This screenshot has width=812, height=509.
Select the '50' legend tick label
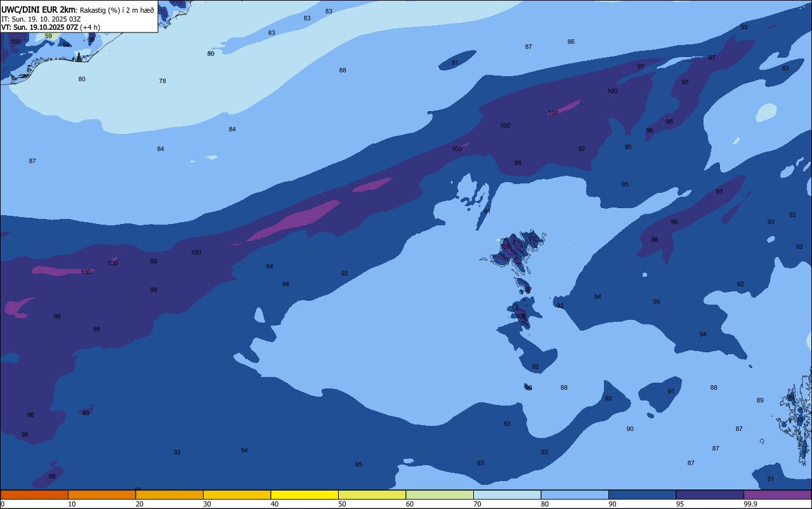tap(342, 504)
